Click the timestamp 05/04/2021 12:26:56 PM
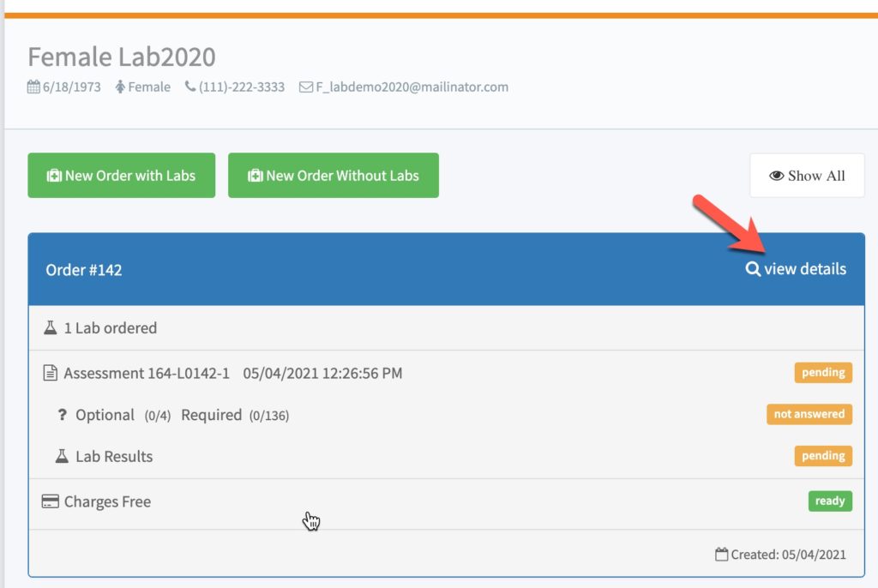 pyautogui.click(x=322, y=374)
